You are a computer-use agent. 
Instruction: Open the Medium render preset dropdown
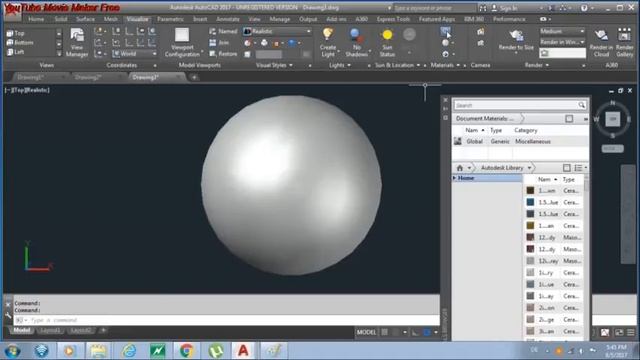562,31
